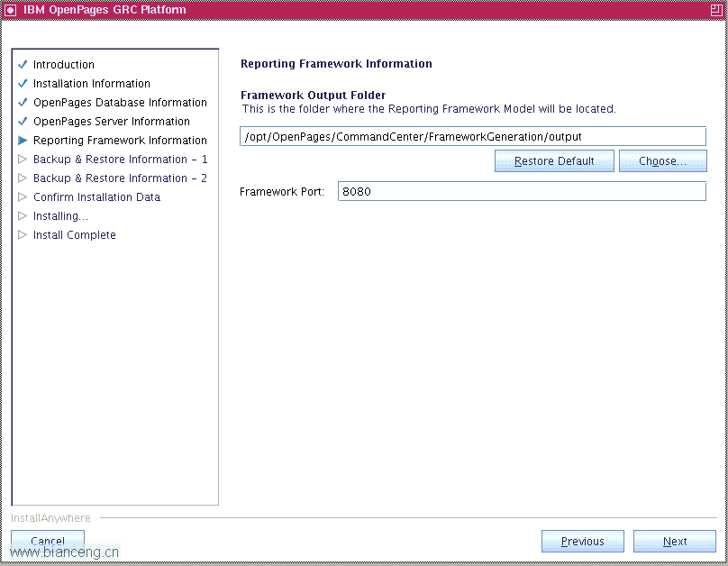Select the Installation Information step label
Viewport: 728px width, 566px height.
pos(92,84)
